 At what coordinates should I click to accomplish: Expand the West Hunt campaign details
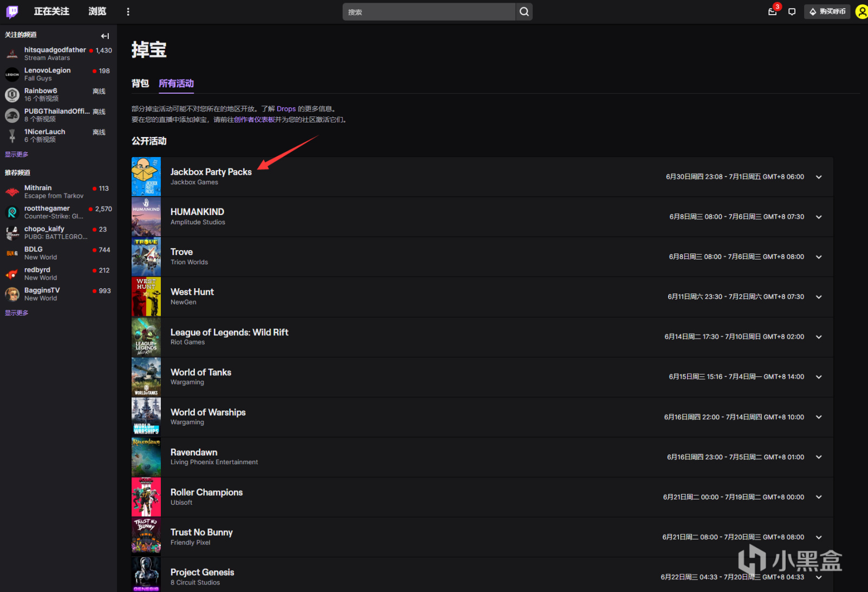819,297
